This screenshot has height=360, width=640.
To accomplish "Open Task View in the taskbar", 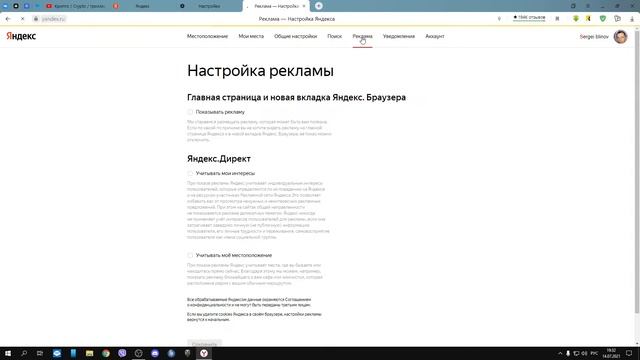I will (x=40, y=353).
